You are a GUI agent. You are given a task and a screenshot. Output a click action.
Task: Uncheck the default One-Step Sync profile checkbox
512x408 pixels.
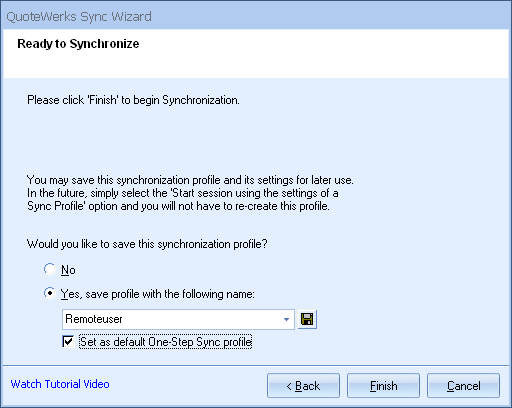click(68, 342)
